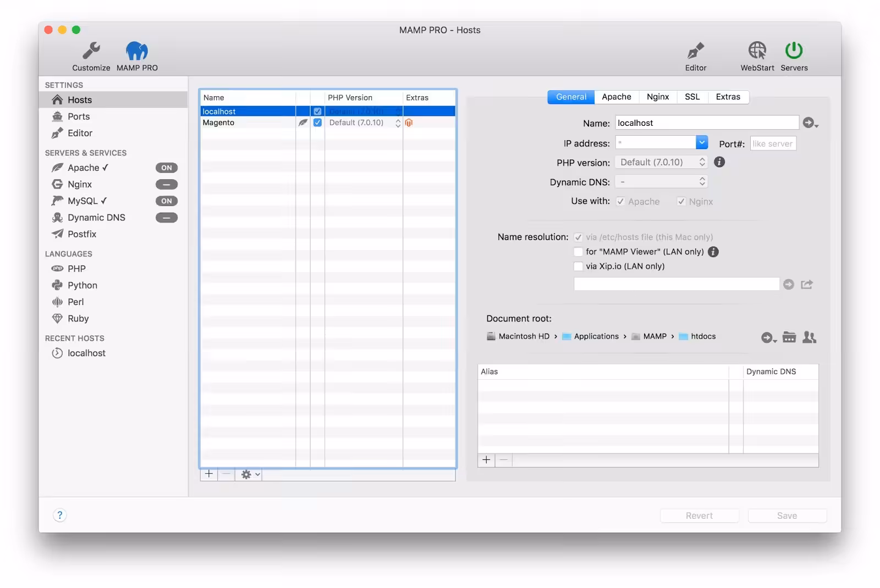Click the document root folder chooser icon
The height and width of the screenshot is (588, 880).
coord(789,337)
